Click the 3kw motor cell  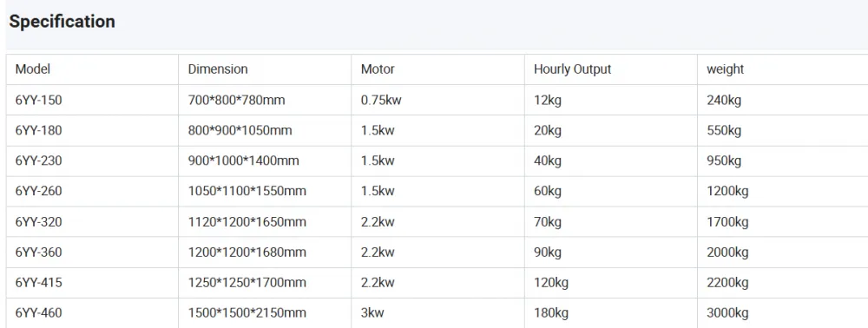437,313
